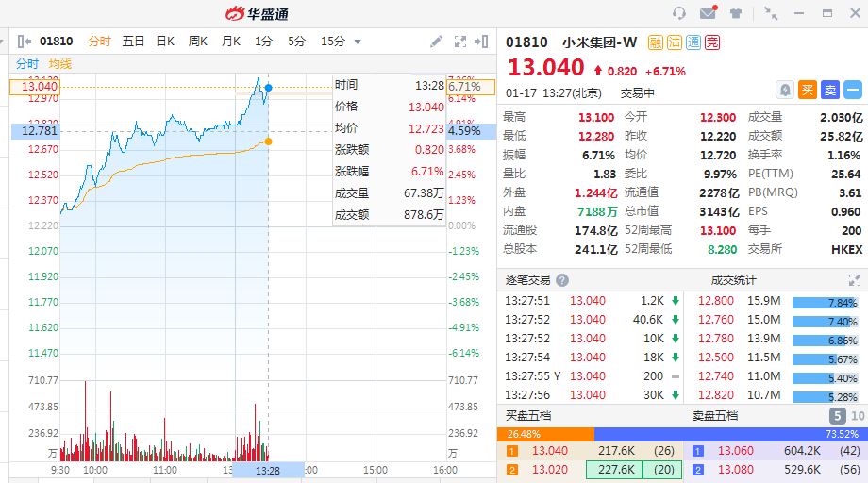Show 10-level order book depth
868x483 pixels.
pyautogui.click(x=858, y=415)
